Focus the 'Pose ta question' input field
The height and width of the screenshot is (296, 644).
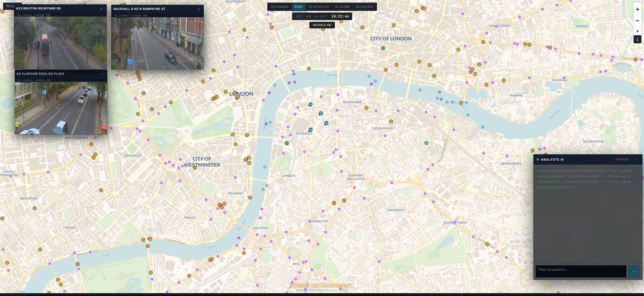581,271
